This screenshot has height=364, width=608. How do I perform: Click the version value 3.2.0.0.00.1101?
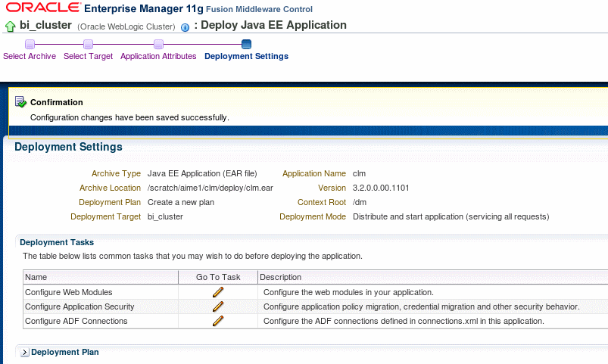click(381, 188)
